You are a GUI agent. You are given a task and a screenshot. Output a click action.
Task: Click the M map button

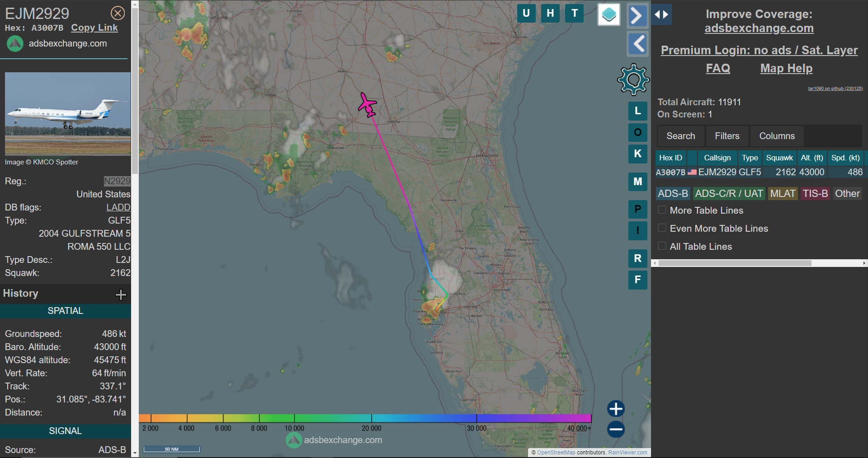click(x=638, y=182)
